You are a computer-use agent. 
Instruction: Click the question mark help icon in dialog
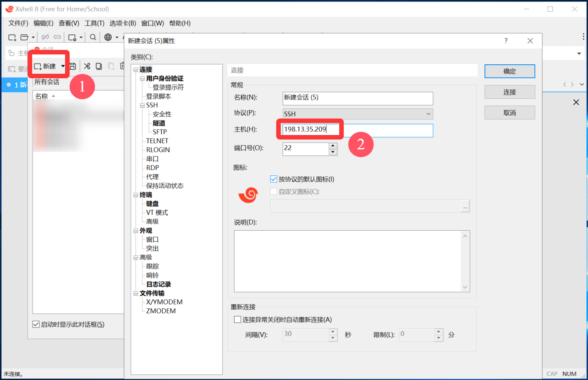coord(506,41)
